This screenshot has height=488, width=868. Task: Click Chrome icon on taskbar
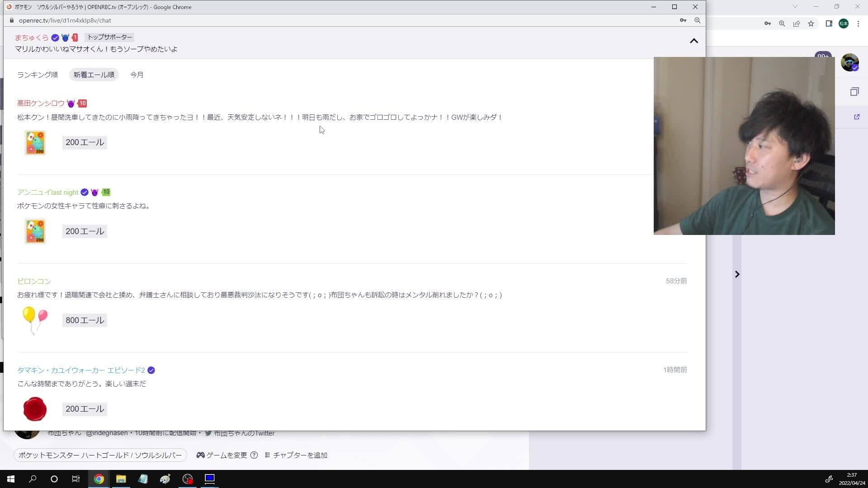coord(99,479)
